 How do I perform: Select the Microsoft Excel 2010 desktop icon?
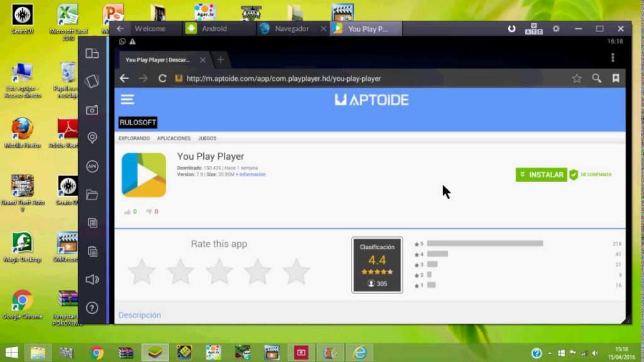tap(68, 23)
